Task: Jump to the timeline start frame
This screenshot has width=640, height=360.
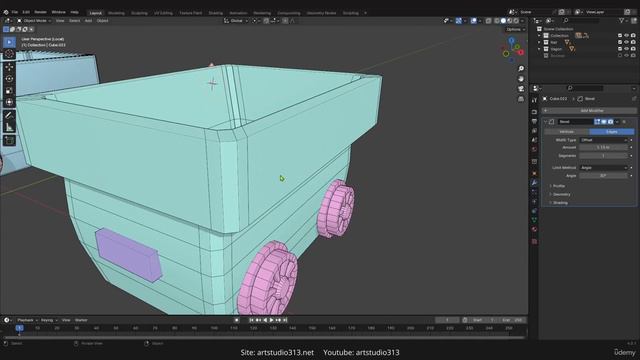Action: [x=251, y=320]
